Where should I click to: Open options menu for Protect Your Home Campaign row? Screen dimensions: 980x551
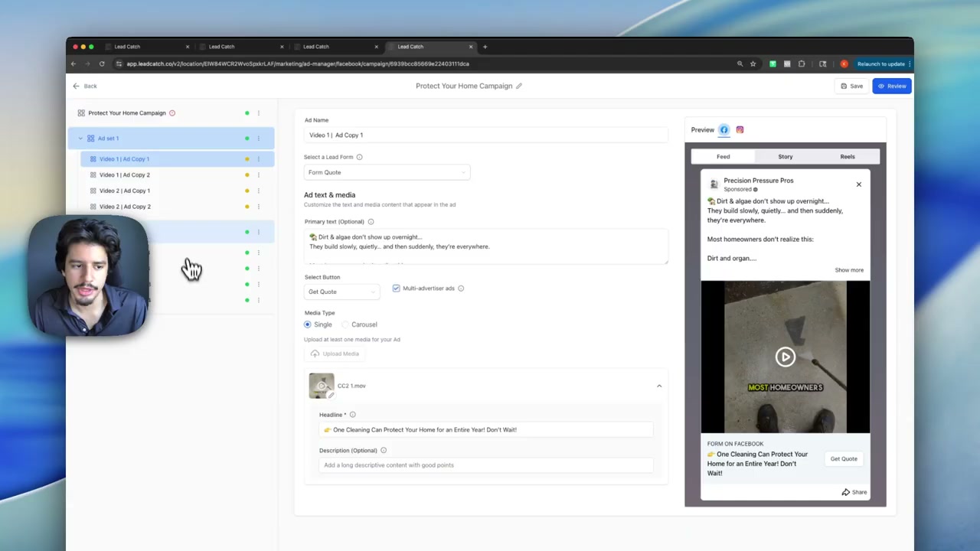pos(259,113)
